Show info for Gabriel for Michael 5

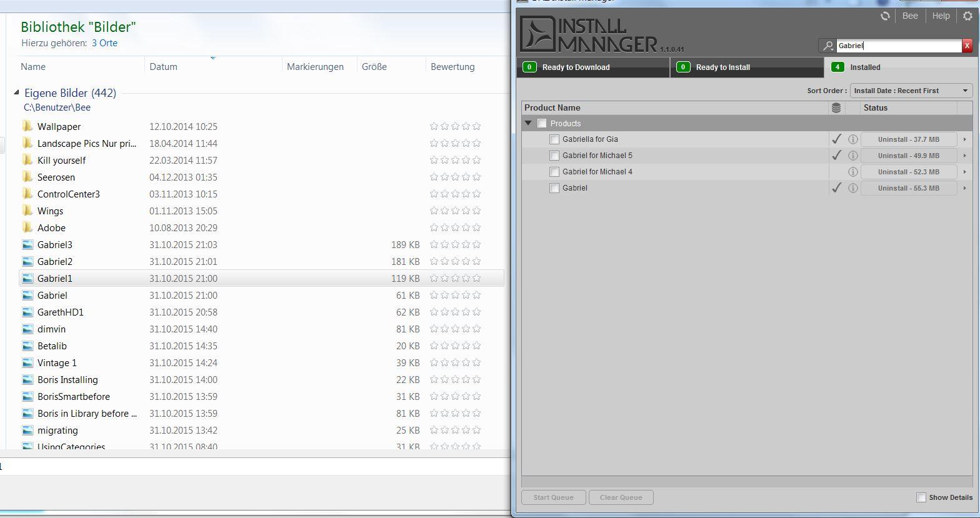[x=852, y=156]
